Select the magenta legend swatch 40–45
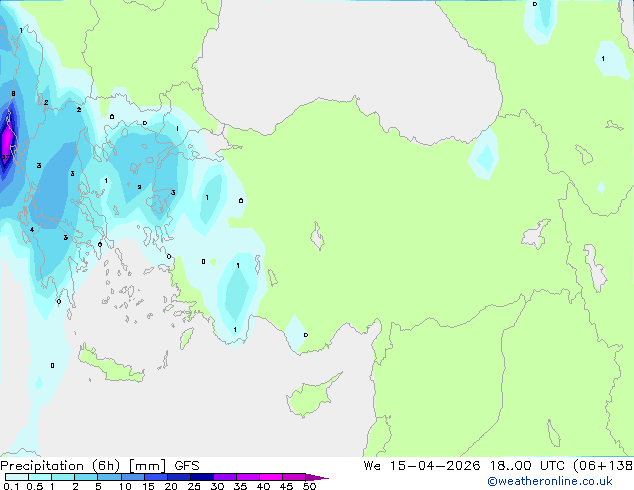This screenshot has height=490, width=634. (271, 477)
